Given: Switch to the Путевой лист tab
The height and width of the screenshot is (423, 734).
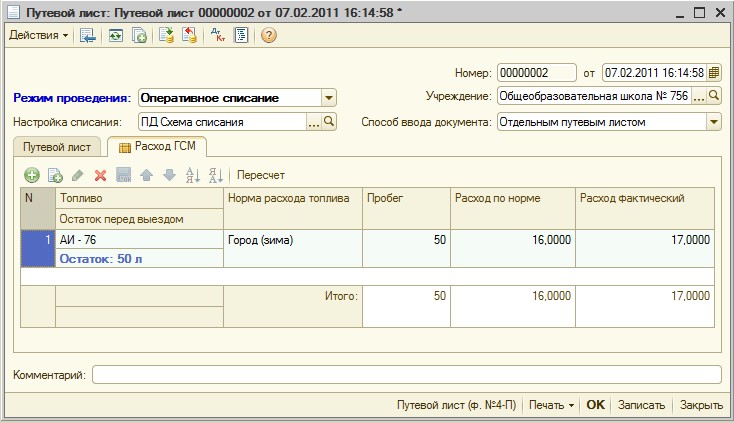Looking at the screenshot, I should [57, 147].
